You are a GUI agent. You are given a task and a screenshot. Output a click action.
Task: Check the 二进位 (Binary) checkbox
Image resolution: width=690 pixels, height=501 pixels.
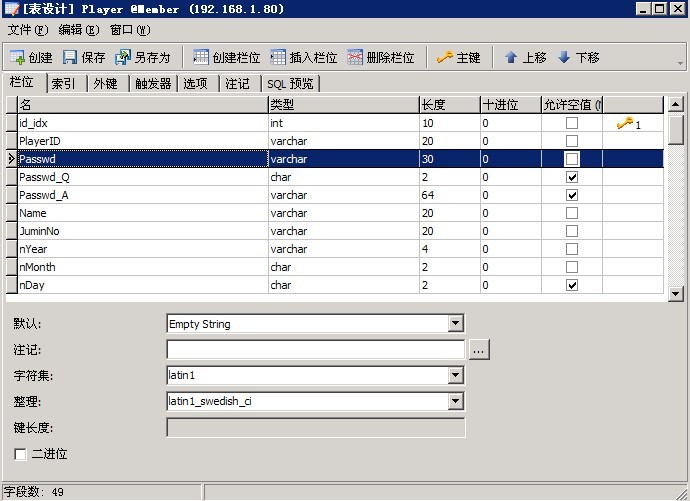click(x=21, y=454)
